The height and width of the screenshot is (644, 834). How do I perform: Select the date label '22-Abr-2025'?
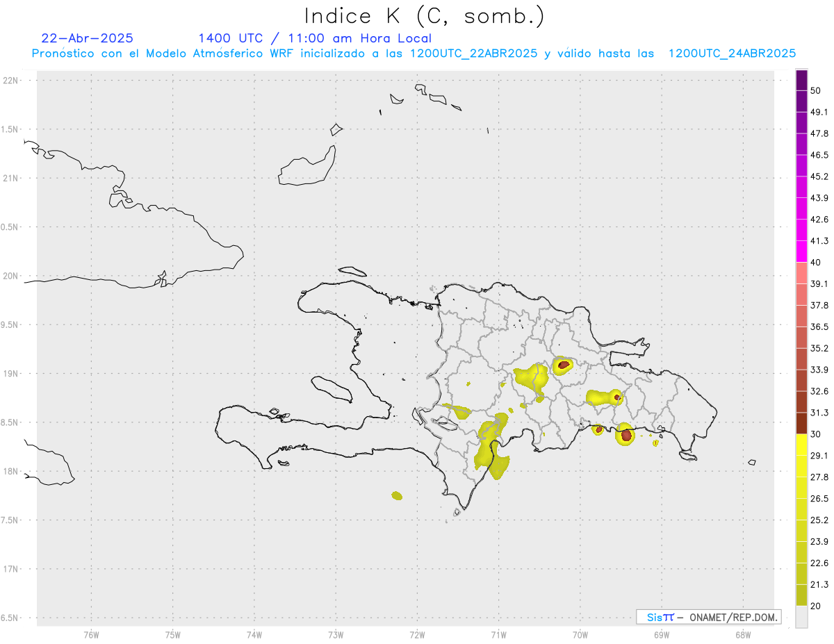pos(88,38)
